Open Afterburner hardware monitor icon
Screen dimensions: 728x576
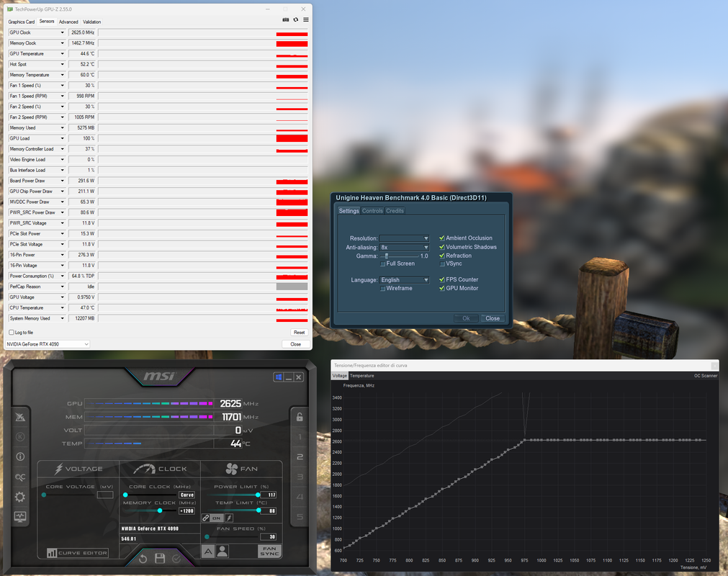click(20, 516)
